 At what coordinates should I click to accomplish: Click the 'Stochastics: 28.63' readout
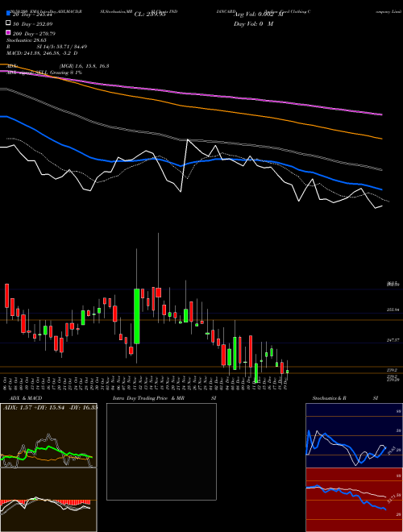pos(26,40)
